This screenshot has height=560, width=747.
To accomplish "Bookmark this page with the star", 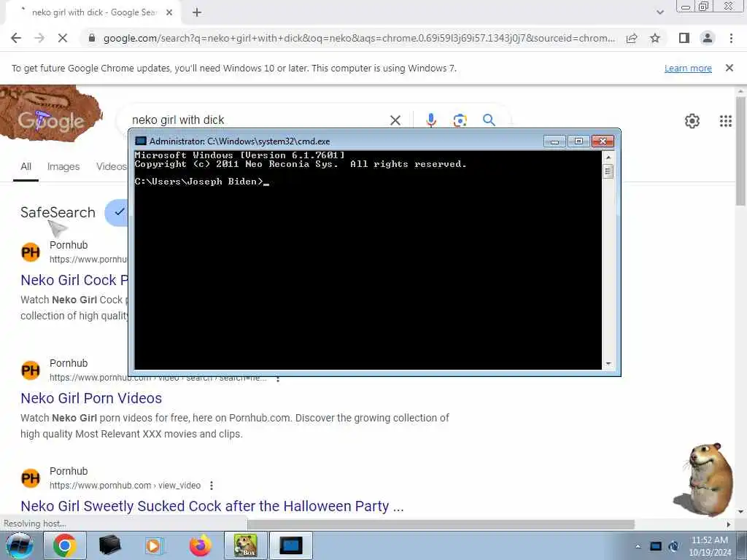I will point(655,38).
